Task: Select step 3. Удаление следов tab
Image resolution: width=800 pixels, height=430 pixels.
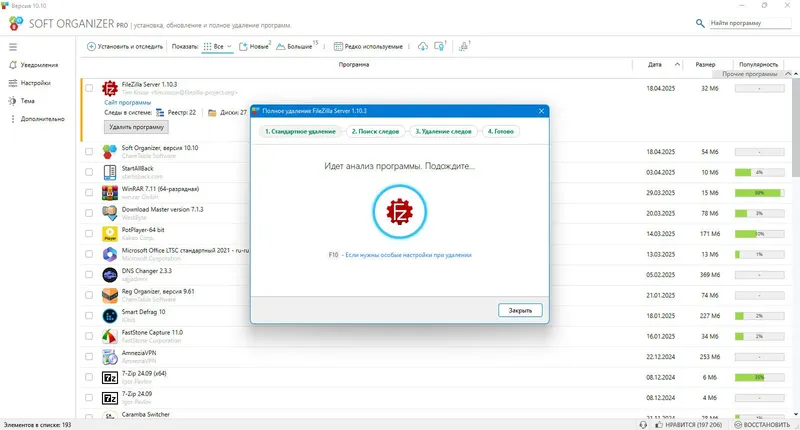Action: click(443, 132)
